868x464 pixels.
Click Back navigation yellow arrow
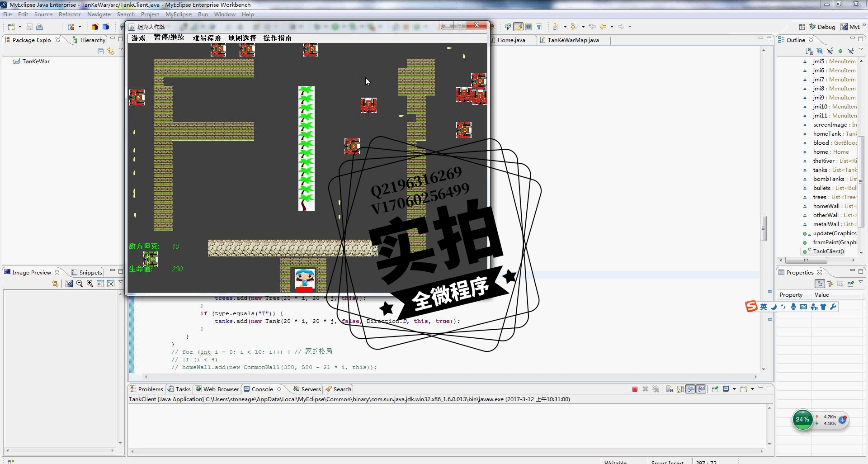tap(603, 27)
